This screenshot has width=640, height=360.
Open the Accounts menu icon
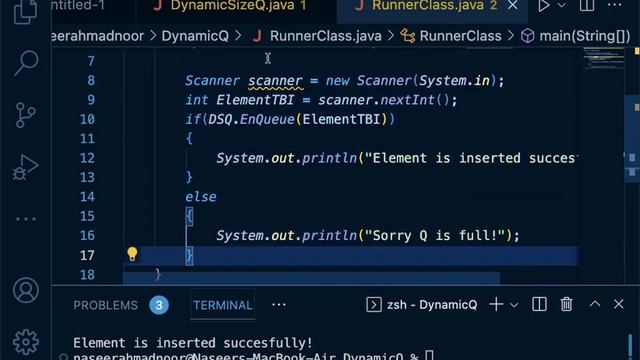26,290
